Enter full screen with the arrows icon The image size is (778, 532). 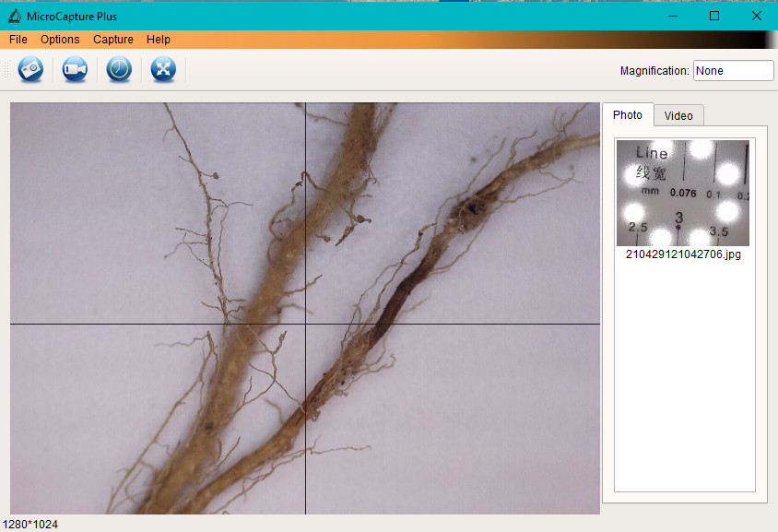point(163,70)
